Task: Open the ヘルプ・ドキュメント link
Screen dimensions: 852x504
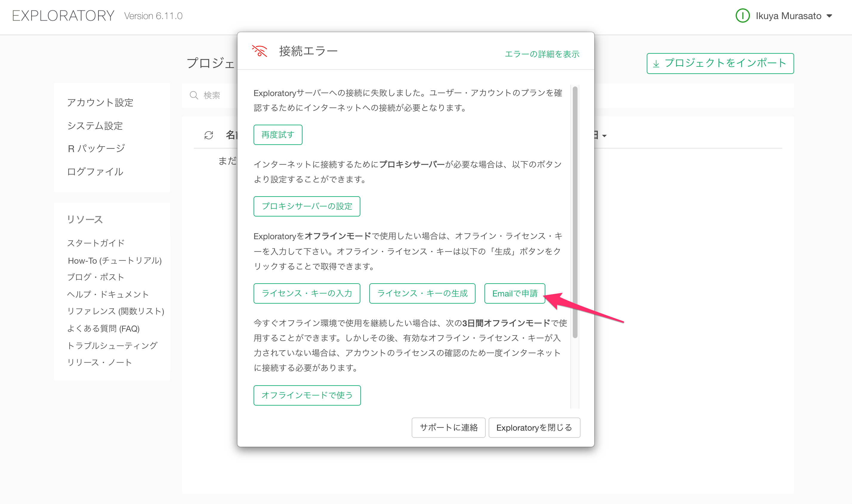Action: [108, 294]
